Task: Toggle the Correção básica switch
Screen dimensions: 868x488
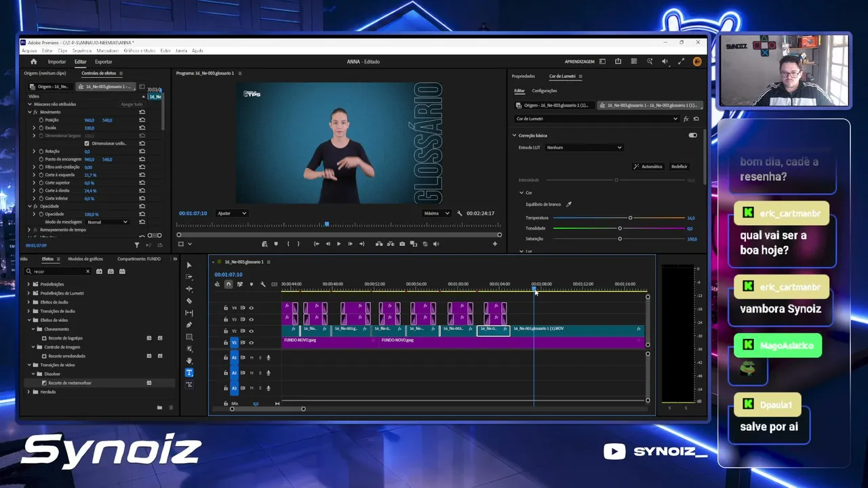Action: [x=692, y=136]
